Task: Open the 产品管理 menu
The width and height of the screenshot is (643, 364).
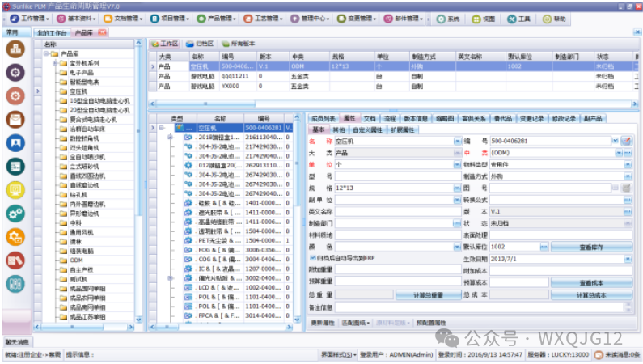Action: (x=217, y=19)
